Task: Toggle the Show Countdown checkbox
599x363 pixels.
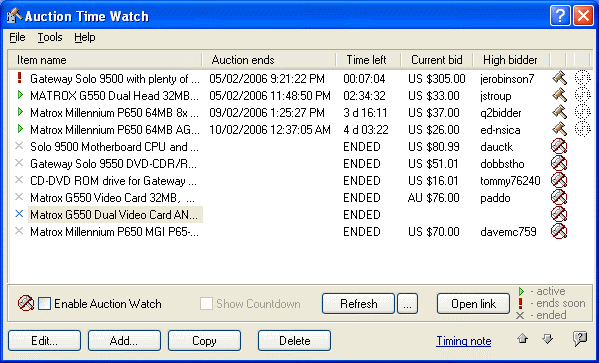Action: [x=206, y=304]
